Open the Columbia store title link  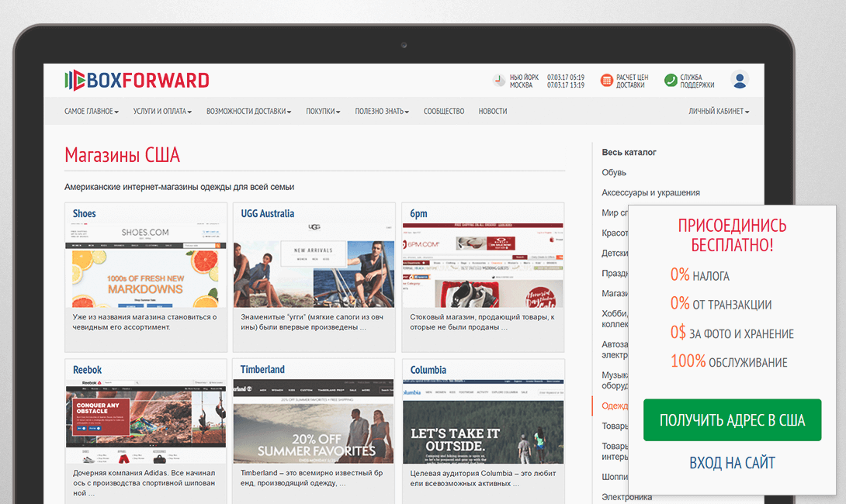tap(428, 370)
